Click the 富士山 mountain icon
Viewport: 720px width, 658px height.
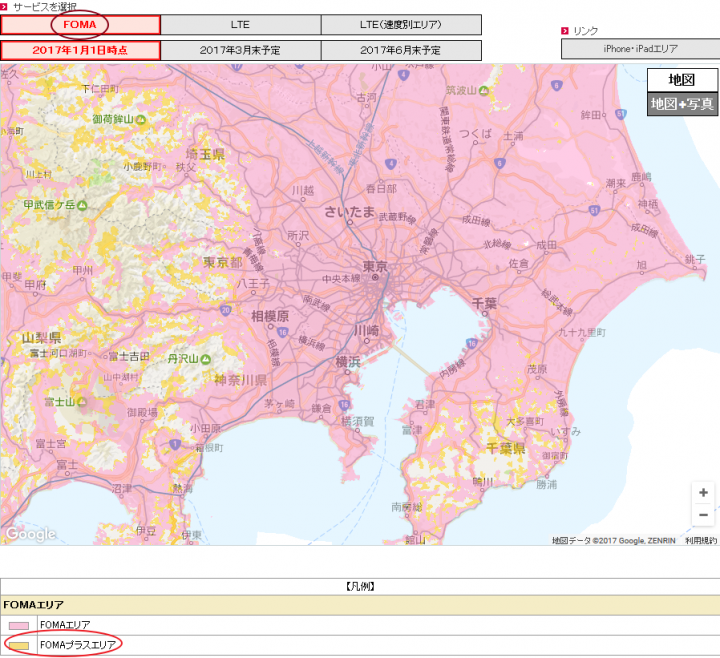point(82,402)
